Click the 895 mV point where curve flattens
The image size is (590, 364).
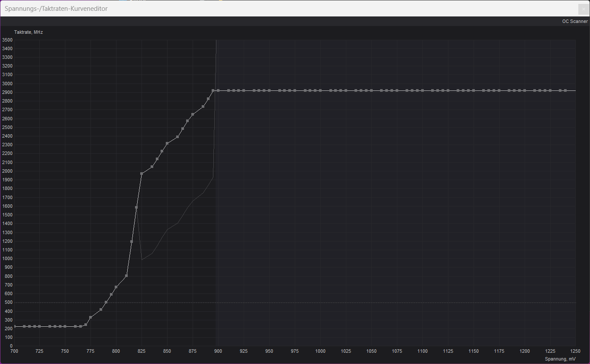tap(213, 90)
